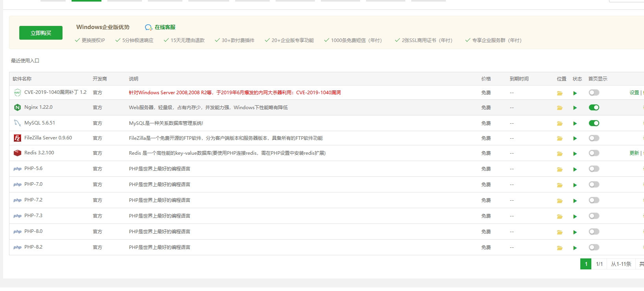Image resolution: width=644 pixels, height=291 pixels.
Task: Click the 软件名称 column header
Action: (x=22, y=79)
